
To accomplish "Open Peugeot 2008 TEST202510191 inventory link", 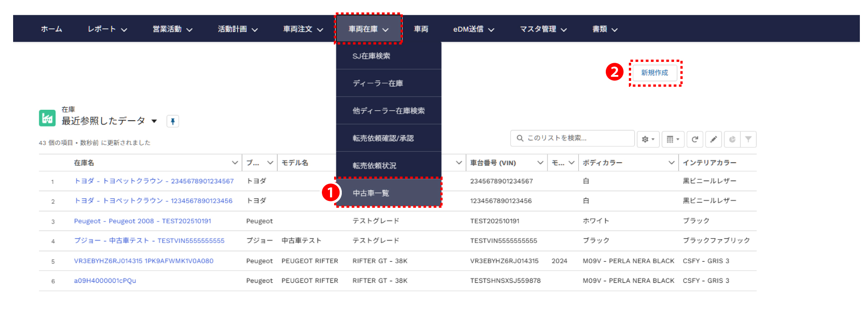I will [142, 221].
